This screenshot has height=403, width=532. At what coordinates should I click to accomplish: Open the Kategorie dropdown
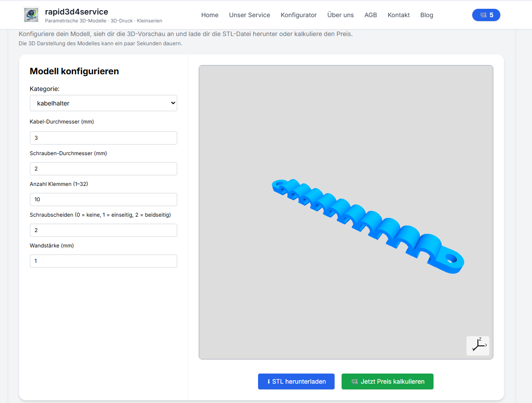click(x=103, y=103)
